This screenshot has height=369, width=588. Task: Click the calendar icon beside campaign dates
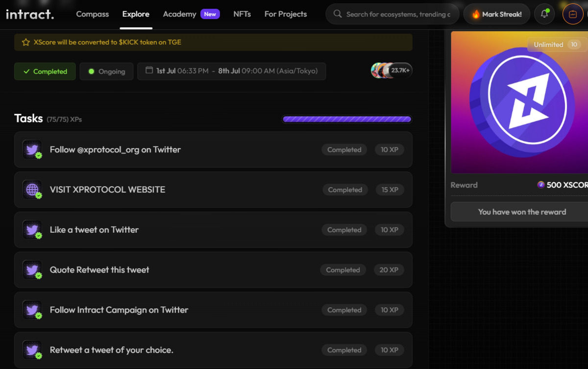(x=149, y=71)
